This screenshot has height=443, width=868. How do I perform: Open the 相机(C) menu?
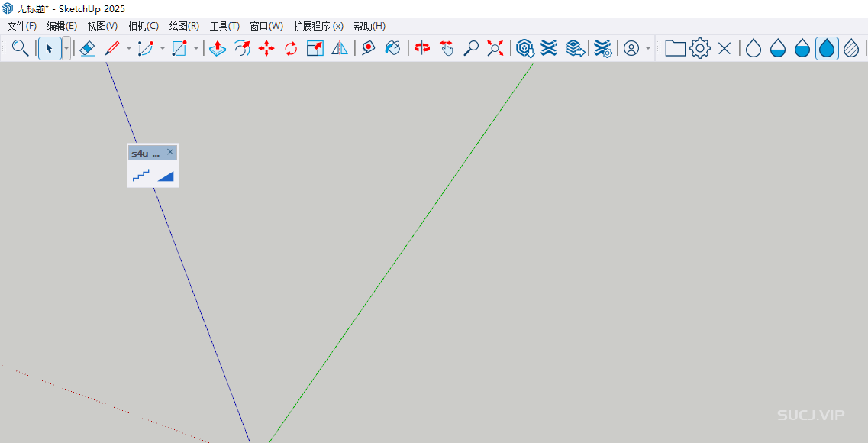click(x=144, y=26)
